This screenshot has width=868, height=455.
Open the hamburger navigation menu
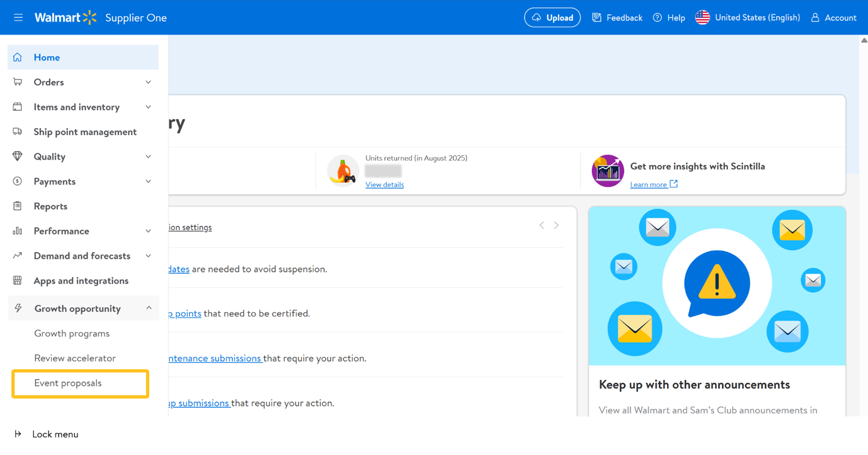(18, 17)
